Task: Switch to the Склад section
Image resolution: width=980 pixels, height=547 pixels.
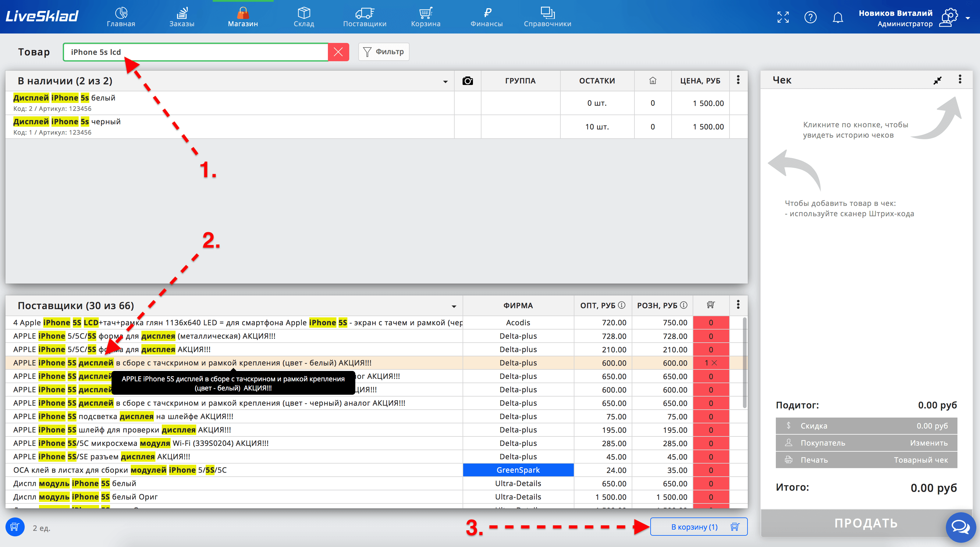Action: [x=304, y=17]
